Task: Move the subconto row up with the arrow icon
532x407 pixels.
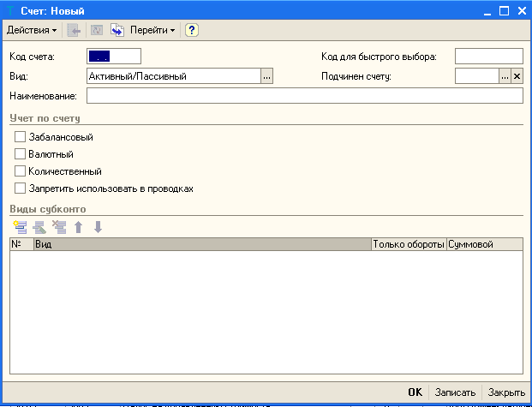Action: [x=78, y=227]
